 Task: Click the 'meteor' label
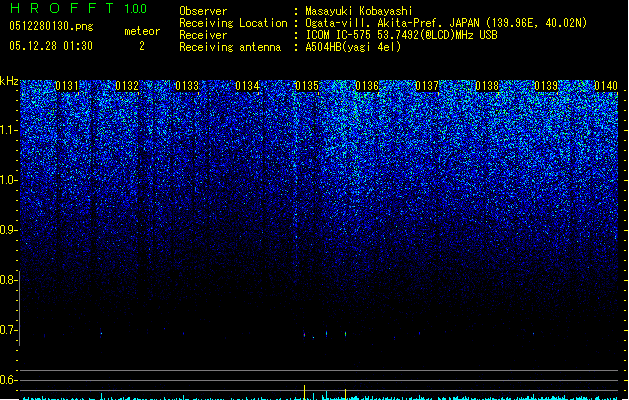click(142, 31)
